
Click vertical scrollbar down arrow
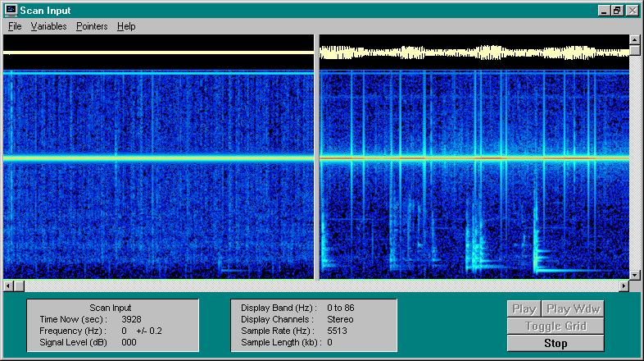pos(634,275)
